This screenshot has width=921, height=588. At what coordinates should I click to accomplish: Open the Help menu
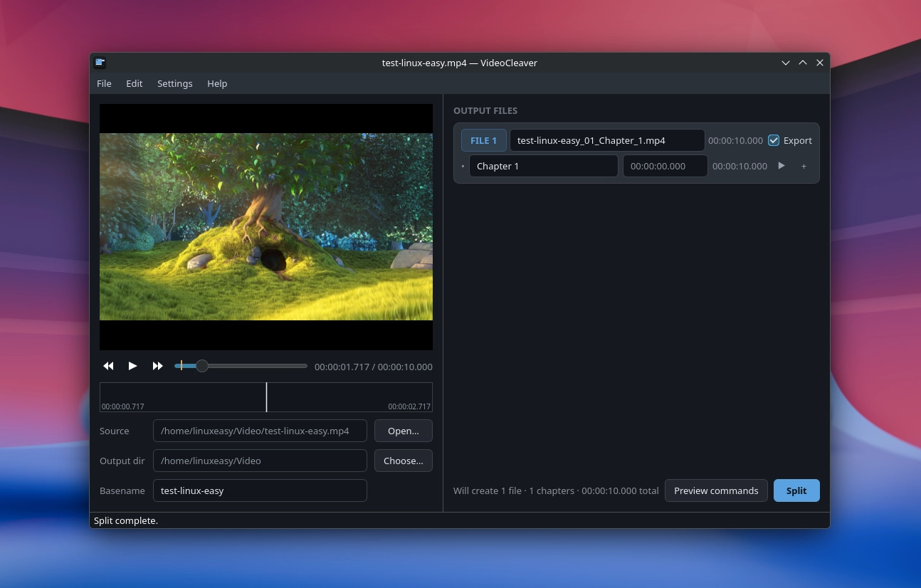(x=217, y=83)
